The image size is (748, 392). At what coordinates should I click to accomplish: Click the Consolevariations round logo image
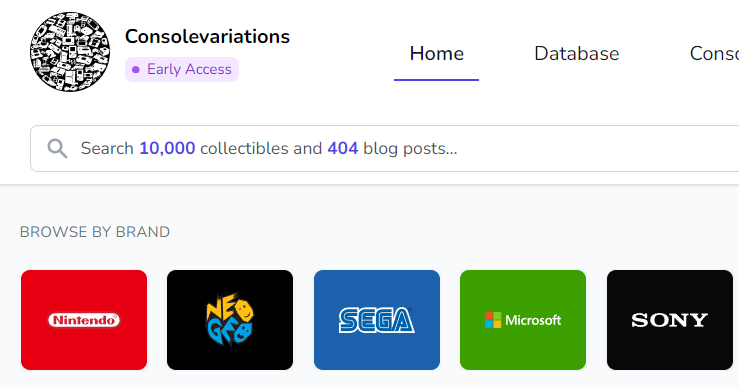70,52
